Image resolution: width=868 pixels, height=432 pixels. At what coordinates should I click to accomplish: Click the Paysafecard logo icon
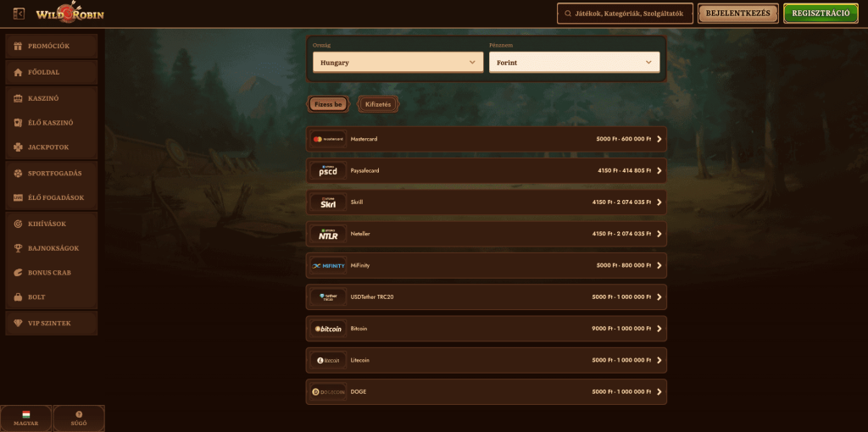coord(327,170)
